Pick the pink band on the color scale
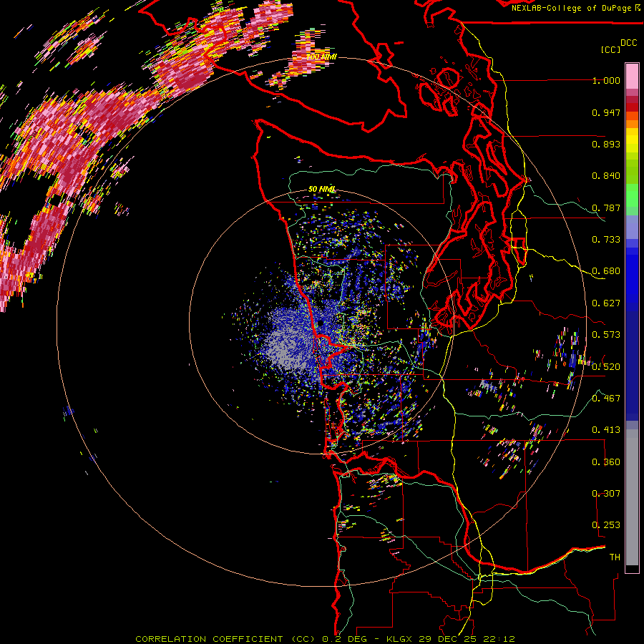This screenshot has width=644, height=644. point(632,76)
